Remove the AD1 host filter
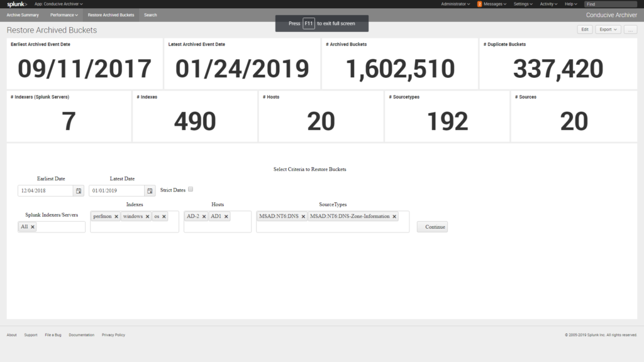 225,217
